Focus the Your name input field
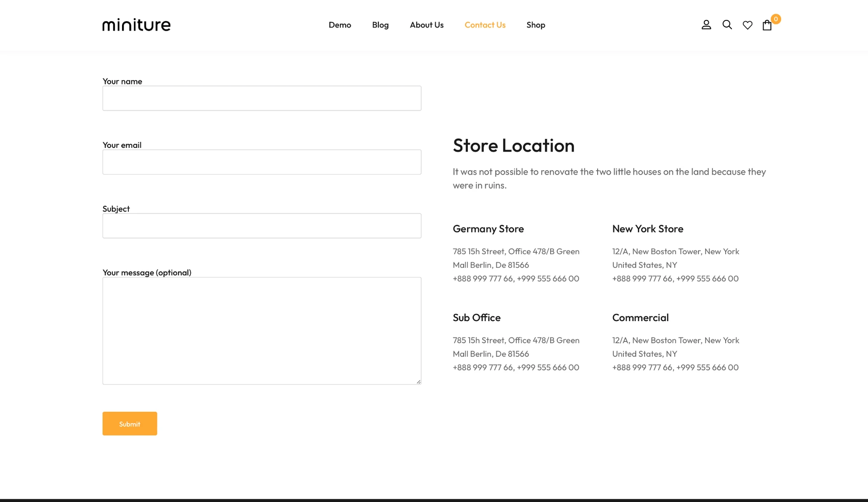Screen dimensions: 868x502 click(x=262, y=98)
